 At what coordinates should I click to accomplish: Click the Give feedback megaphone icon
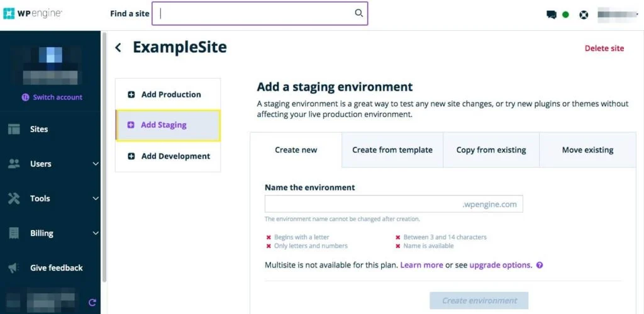pyautogui.click(x=14, y=268)
